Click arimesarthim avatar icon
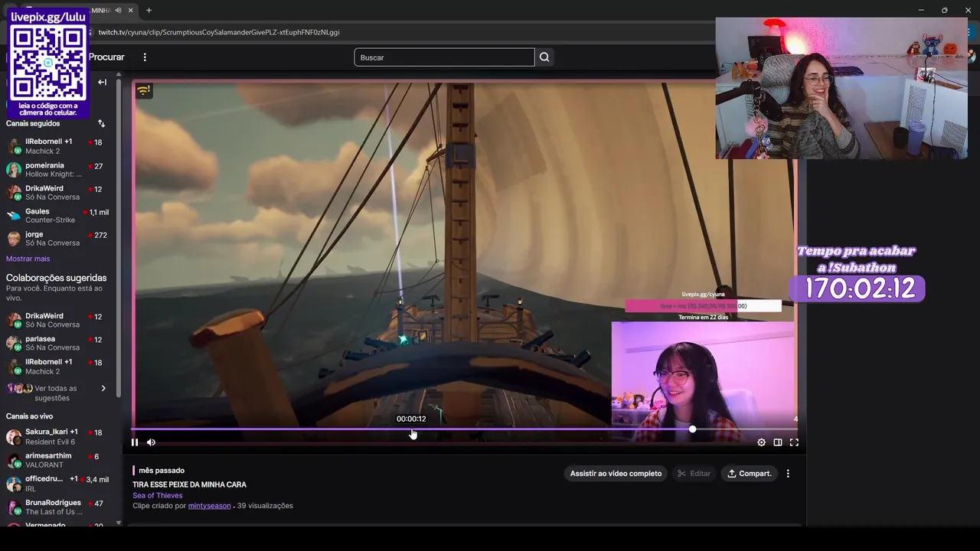 click(14, 460)
